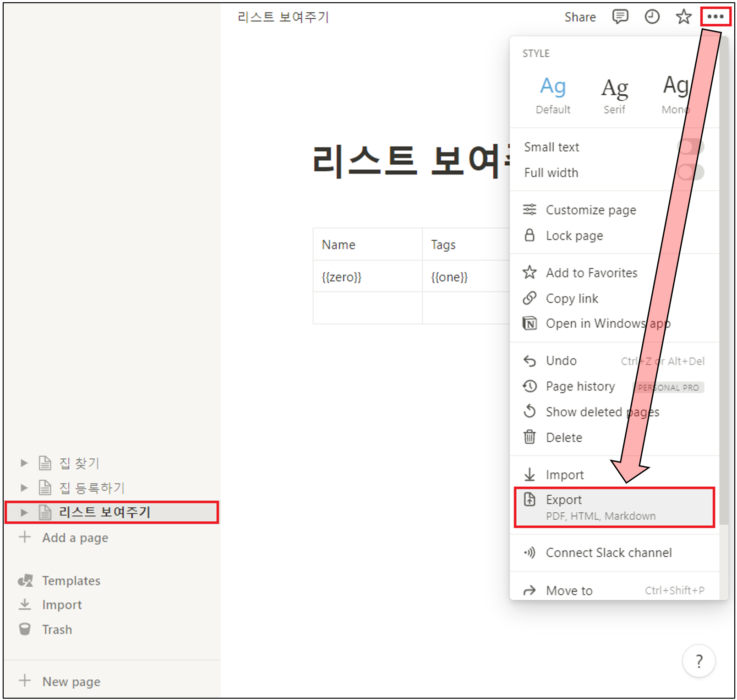The height and width of the screenshot is (700, 737).
Task: Click the empty cell below {{zero}}
Action: coord(367,308)
